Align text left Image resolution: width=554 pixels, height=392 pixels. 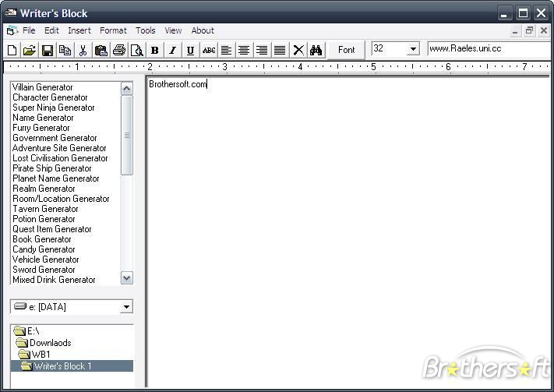tap(226, 51)
